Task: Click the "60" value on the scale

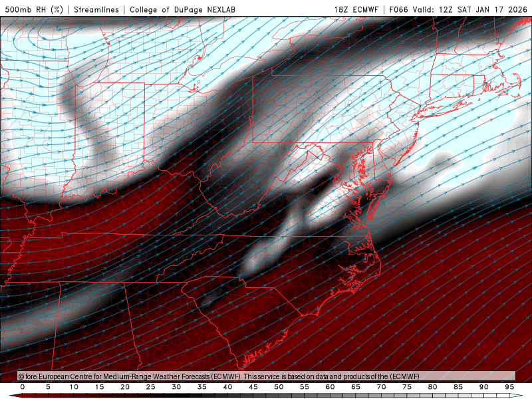Action: point(330,387)
